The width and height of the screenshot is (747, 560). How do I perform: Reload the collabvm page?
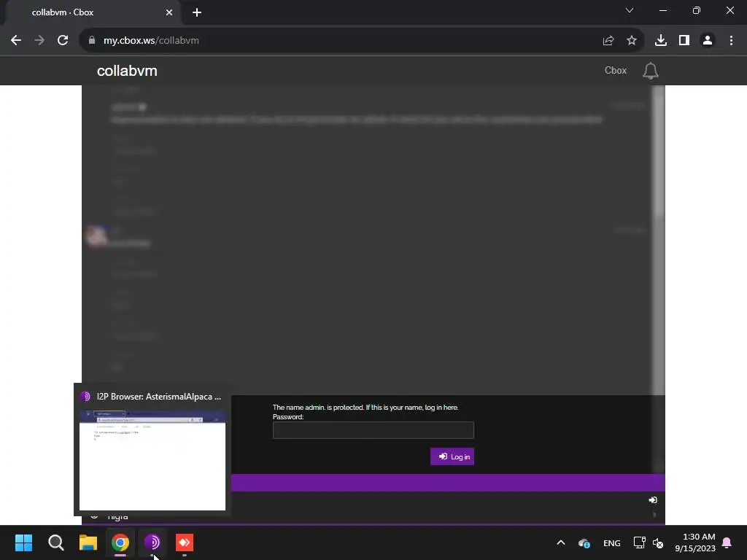[63, 41]
